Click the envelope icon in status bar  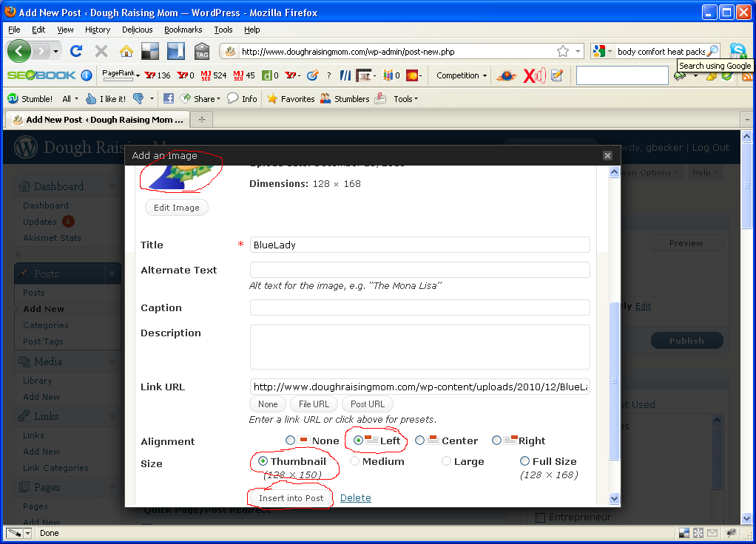(x=712, y=533)
